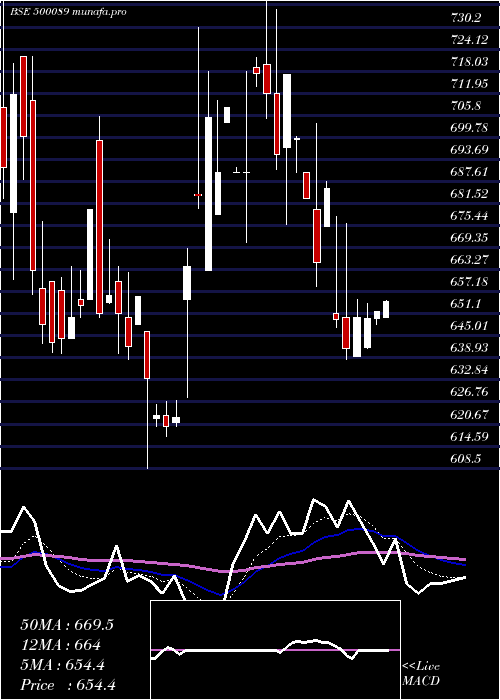Click the 'Price : 654.4' readout
500x700 pixels.
click(68, 685)
